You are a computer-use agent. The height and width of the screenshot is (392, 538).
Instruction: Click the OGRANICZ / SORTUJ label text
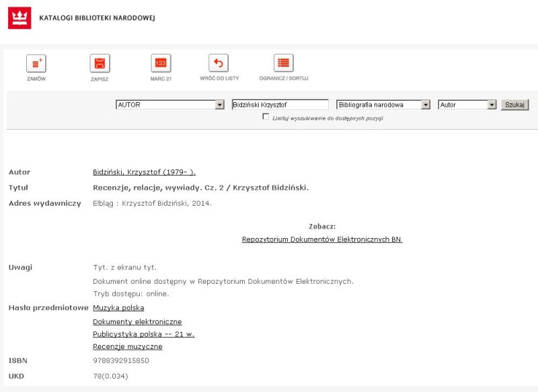(x=284, y=79)
